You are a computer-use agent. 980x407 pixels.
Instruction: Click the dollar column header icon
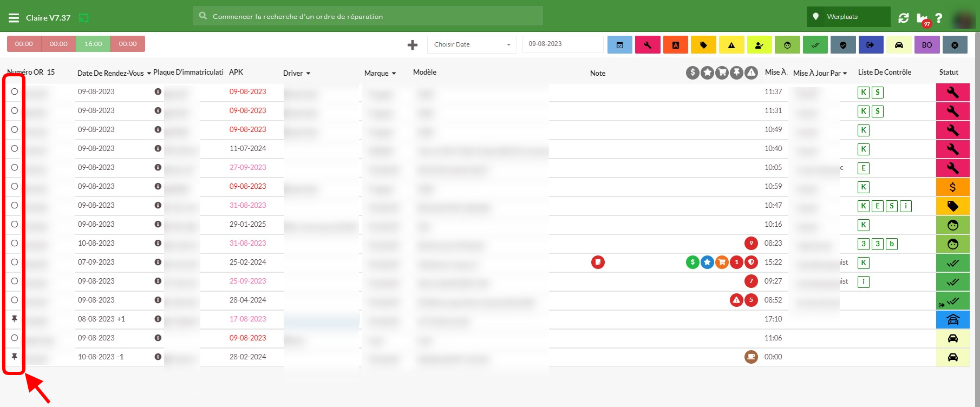pos(692,73)
